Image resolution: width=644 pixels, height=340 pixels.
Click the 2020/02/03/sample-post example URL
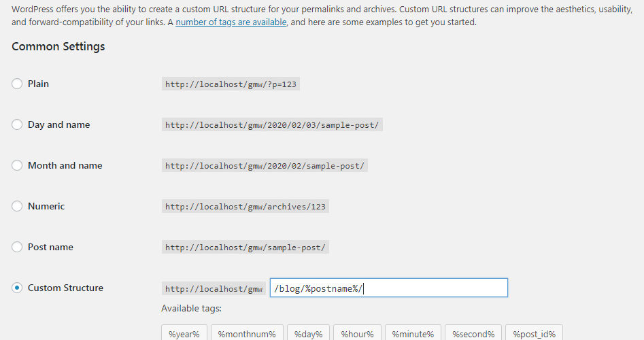coord(272,125)
